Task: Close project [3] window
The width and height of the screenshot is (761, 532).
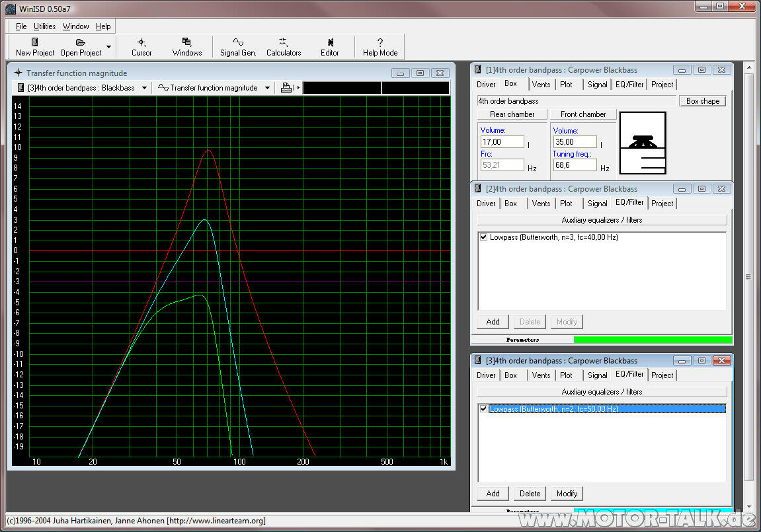Action: pos(721,360)
